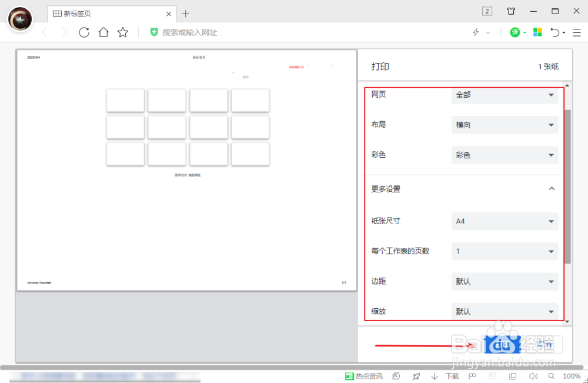Add bookmark via the star button

tap(122, 32)
